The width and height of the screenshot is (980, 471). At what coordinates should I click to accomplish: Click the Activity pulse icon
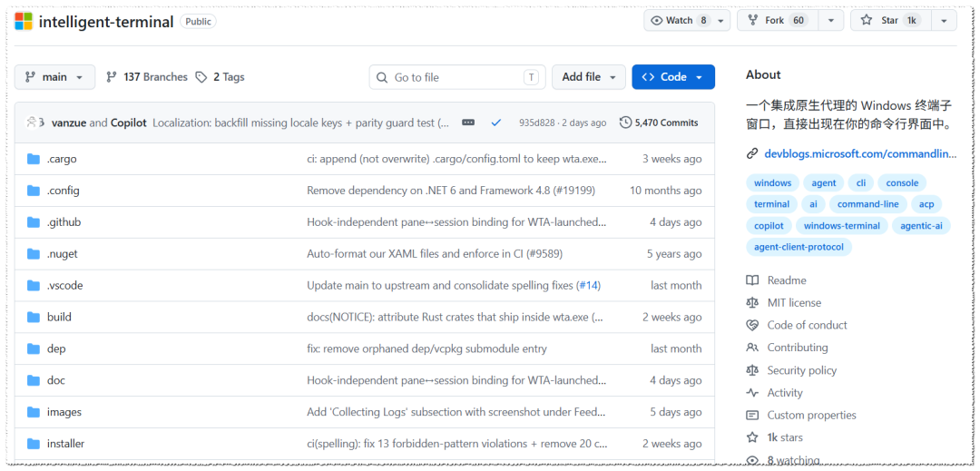(x=752, y=393)
